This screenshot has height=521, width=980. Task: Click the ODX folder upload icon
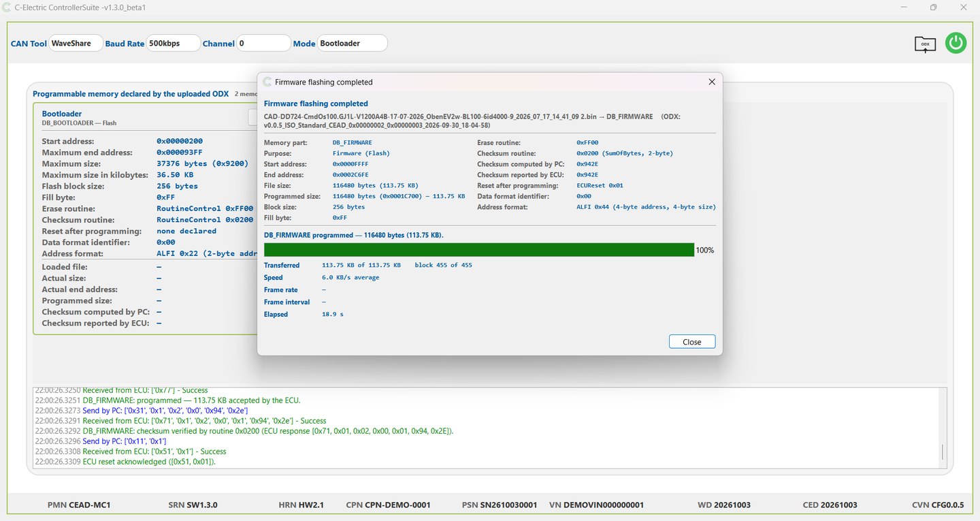925,44
